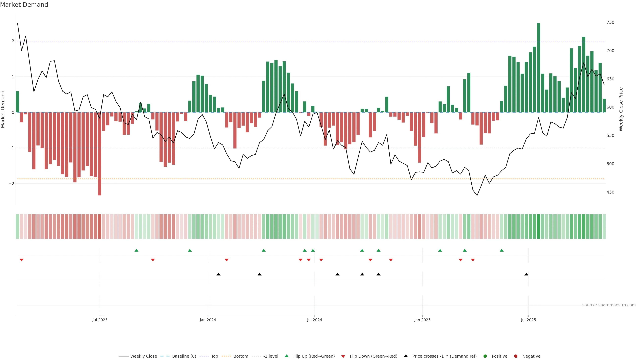This screenshot has width=644, height=362.
Task: Click the green Flip Up triangle legend icon
Action: [286, 356]
